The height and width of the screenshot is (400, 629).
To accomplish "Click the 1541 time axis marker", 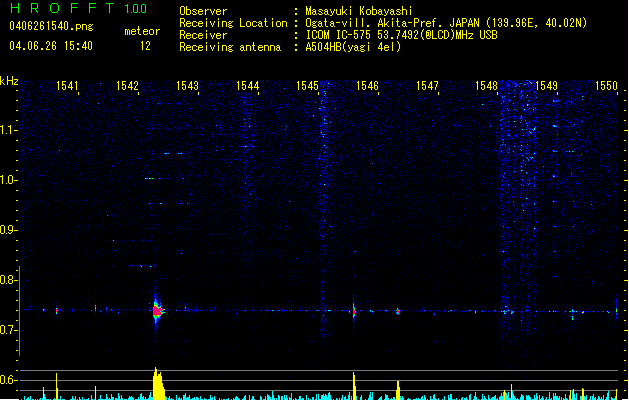I will coord(67,86).
